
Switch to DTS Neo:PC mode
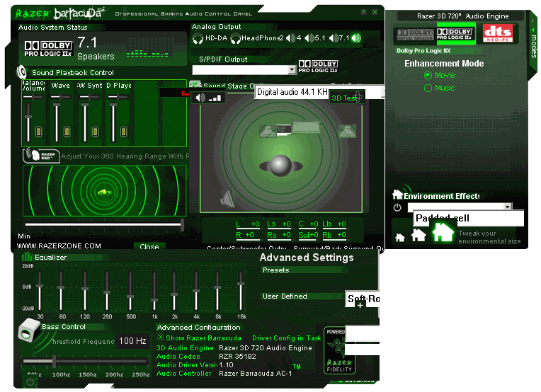click(498, 33)
